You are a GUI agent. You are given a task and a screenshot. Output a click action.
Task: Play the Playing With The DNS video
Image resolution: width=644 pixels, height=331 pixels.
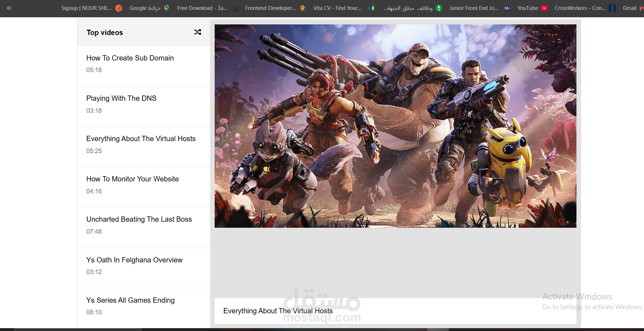point(144,106)
